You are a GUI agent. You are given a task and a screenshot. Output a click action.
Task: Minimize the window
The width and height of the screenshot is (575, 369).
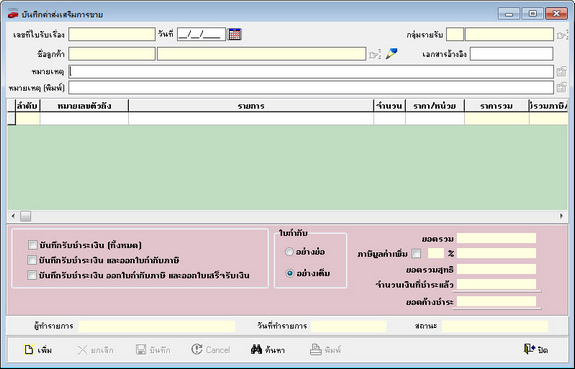point(509,14)
